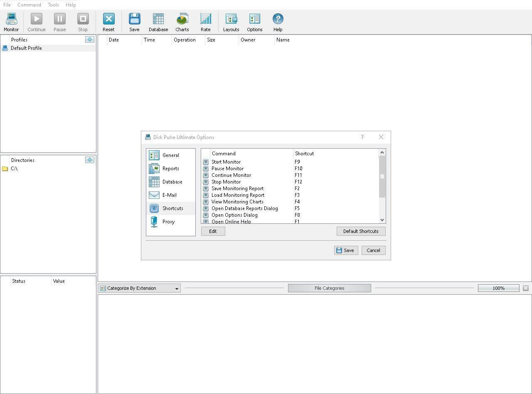Open the Options toolbar icon
Image resolution: width=532 pixels, height=394 pixels.
pos(254,22)
